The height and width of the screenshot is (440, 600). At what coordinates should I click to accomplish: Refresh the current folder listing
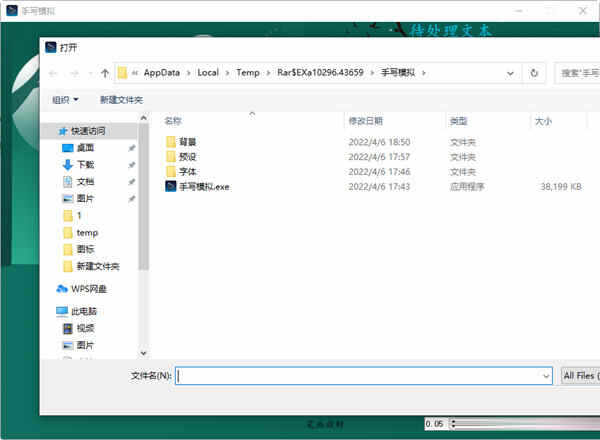coord(534,73)
